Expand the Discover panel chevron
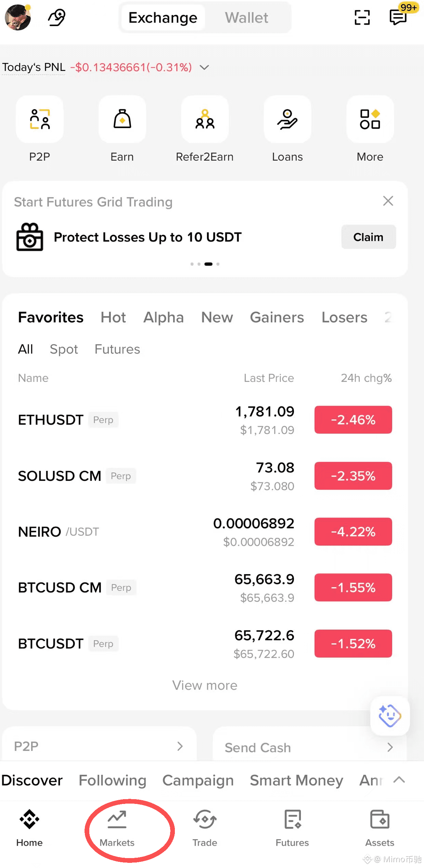The width and height of the screenshot is (424, 868). click(399, 780)
